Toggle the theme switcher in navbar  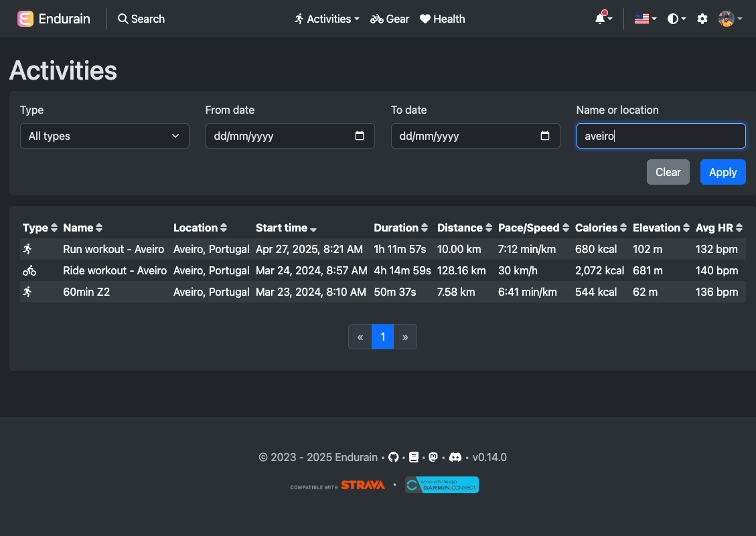[676, 19]
